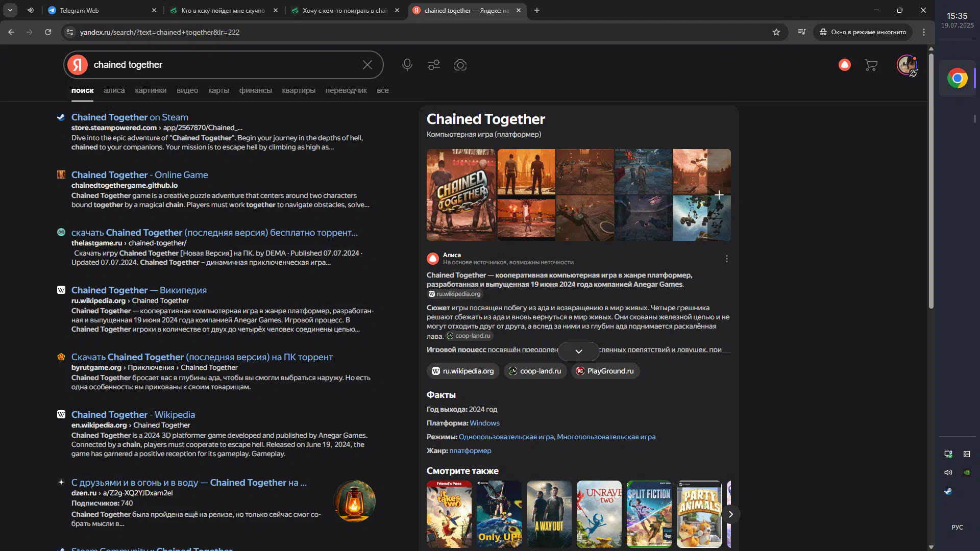Open search filter settings icon

434,65
